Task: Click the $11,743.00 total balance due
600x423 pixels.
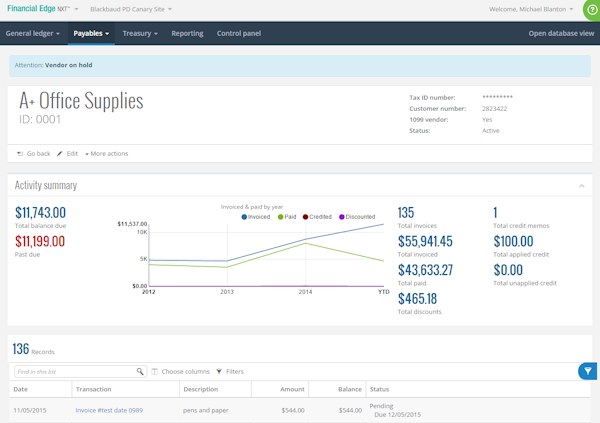Action: coord(40,212)
